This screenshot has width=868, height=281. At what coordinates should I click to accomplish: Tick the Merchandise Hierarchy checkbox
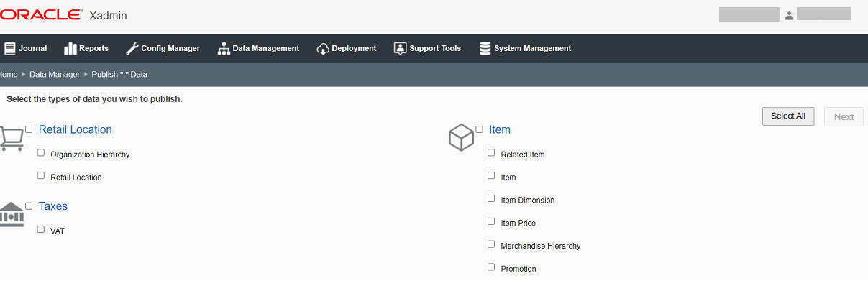coord(491,244)
